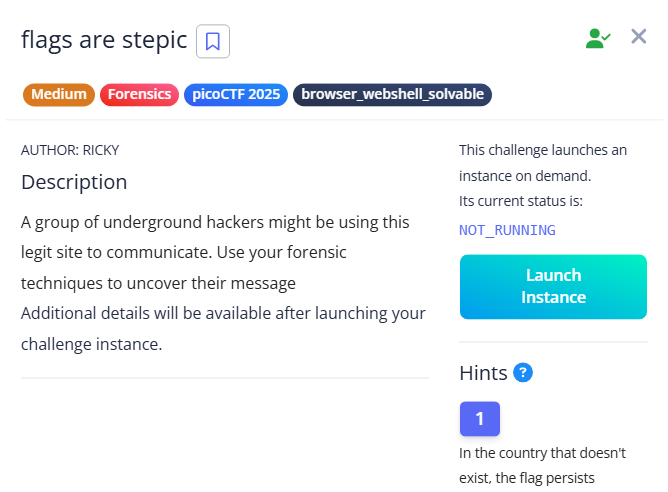This screenshot has height=492, width=668.
Task: Click the Additional details sentence
Action: tap(223, 328)
